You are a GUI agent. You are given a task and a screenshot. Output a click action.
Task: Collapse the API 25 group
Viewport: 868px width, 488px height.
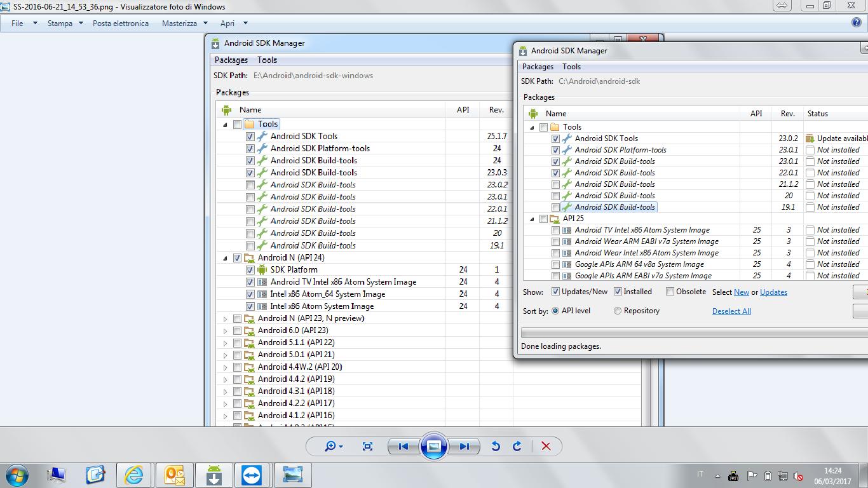[x=532, y=219]
